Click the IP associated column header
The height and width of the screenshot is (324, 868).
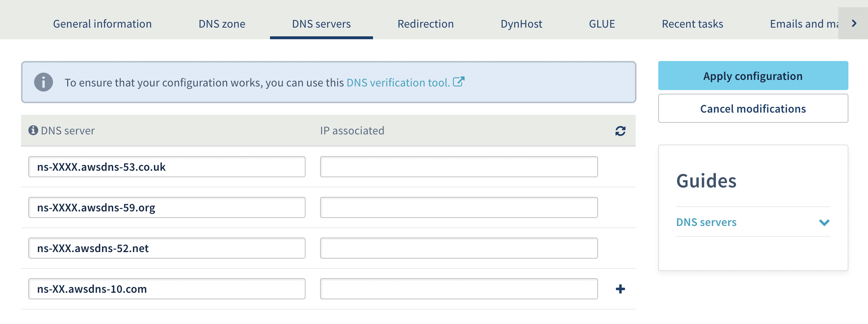352,131
